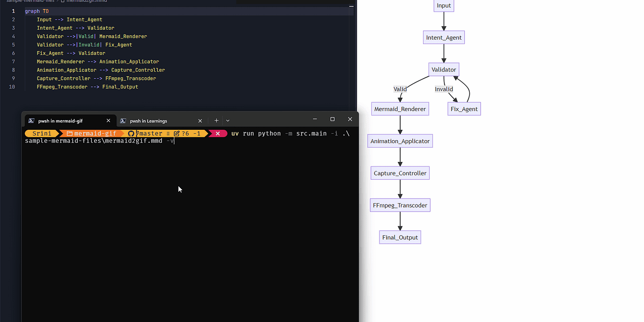Maximize the terminal window

[332, 119]
